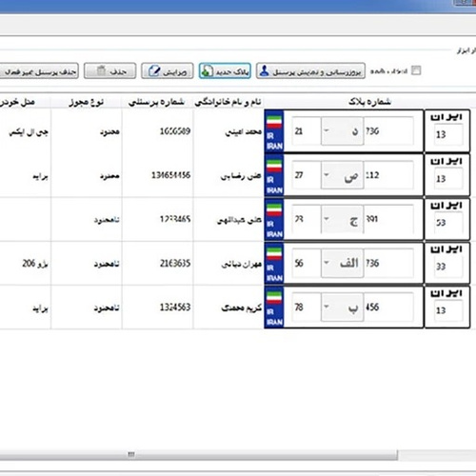Tick the checkbox beside the toolbar buttons
476x476 pixels.
click(x=416, y=70)
